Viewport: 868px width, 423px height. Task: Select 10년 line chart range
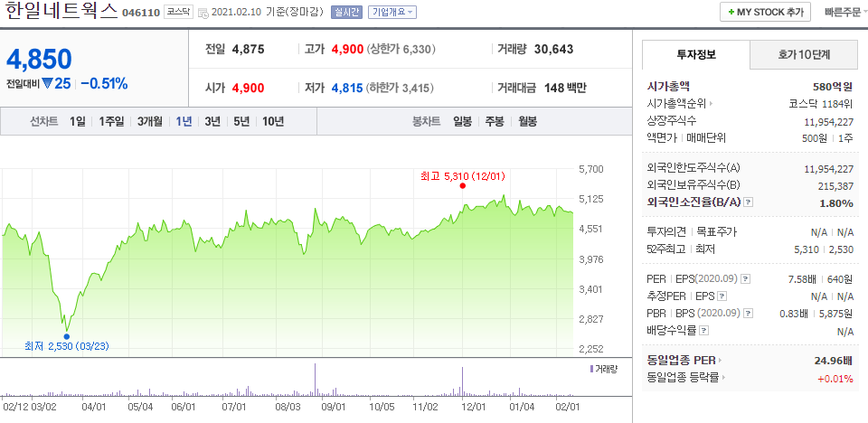click(x=273, y=122)
